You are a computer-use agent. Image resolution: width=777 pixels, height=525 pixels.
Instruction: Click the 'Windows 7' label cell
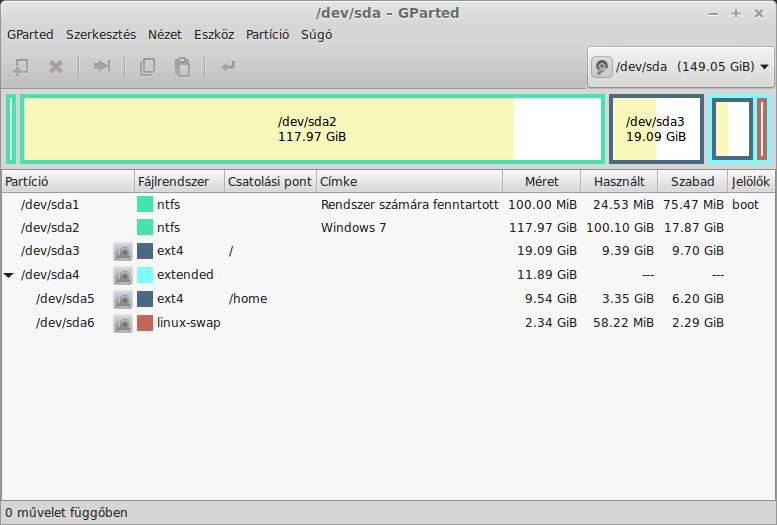coord(353,228)
